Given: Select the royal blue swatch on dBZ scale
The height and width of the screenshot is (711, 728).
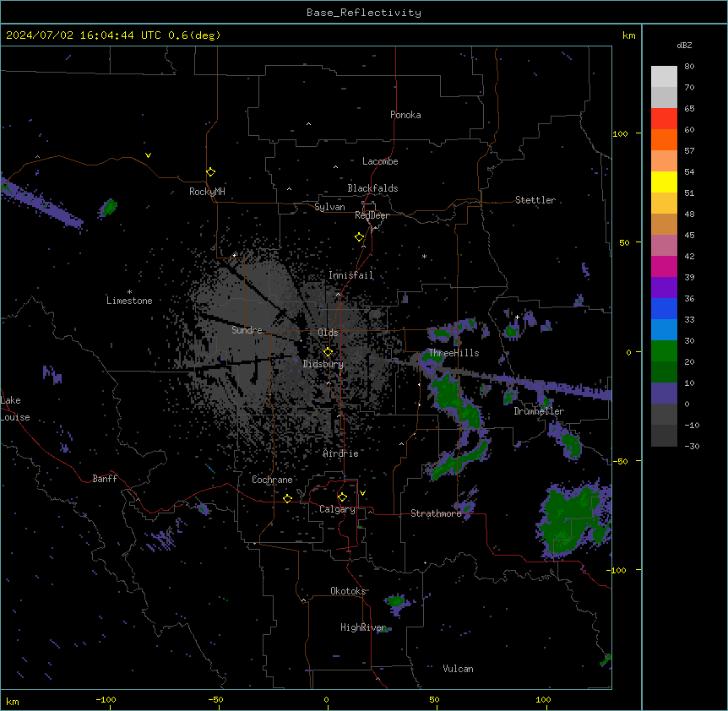Looking at the screenshot, I should pyautogui.click(x=664, y=308).
